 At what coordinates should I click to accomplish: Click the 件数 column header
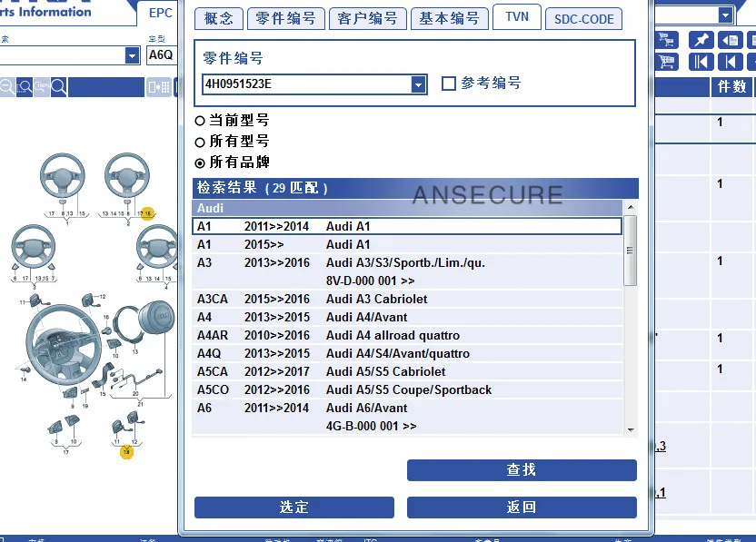[731, 87]
